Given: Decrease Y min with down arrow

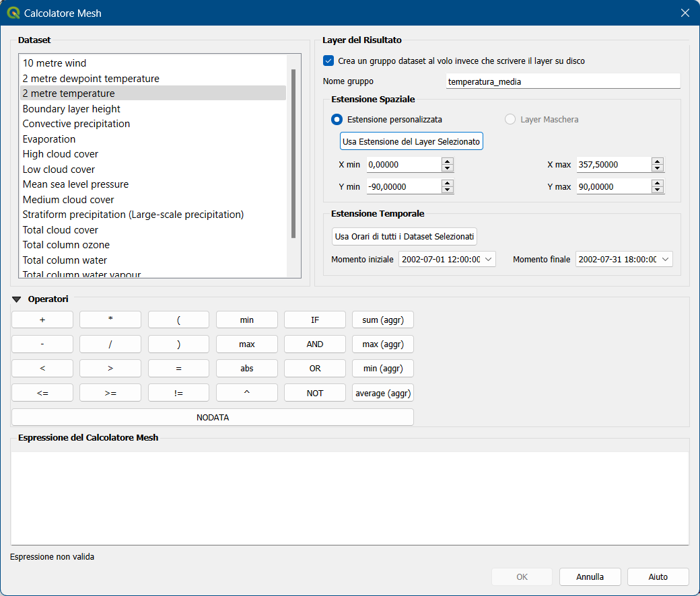Looking at the screenshot, I should 448,190.
